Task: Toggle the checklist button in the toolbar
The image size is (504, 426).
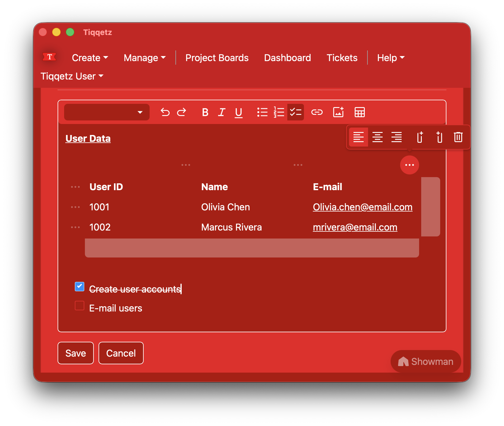Action: [296, 112]
